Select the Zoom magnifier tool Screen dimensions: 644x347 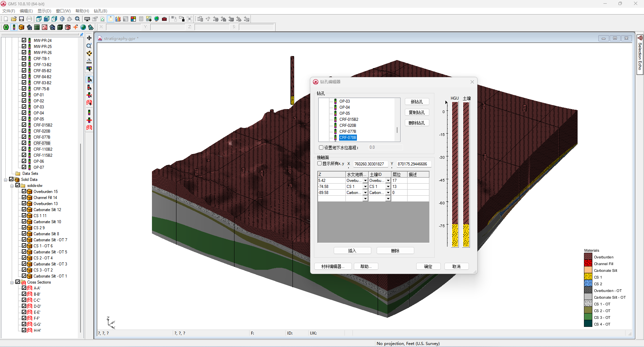[x=89, y=46]
